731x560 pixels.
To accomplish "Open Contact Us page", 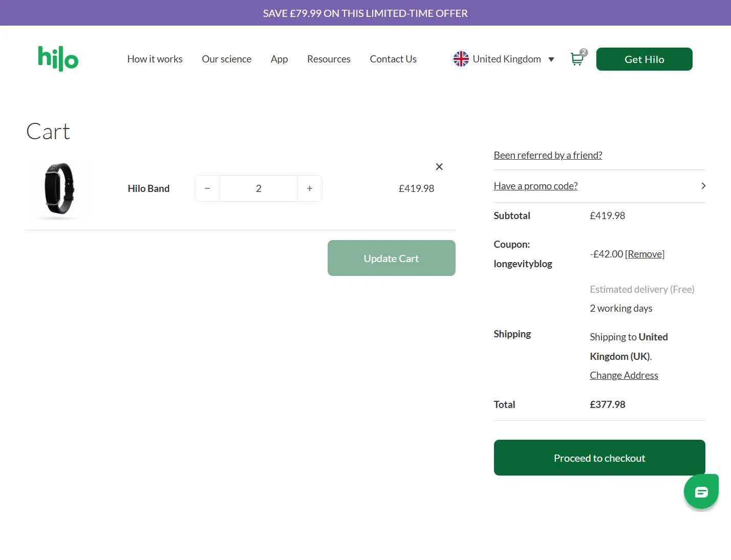I will click(393, 59).
